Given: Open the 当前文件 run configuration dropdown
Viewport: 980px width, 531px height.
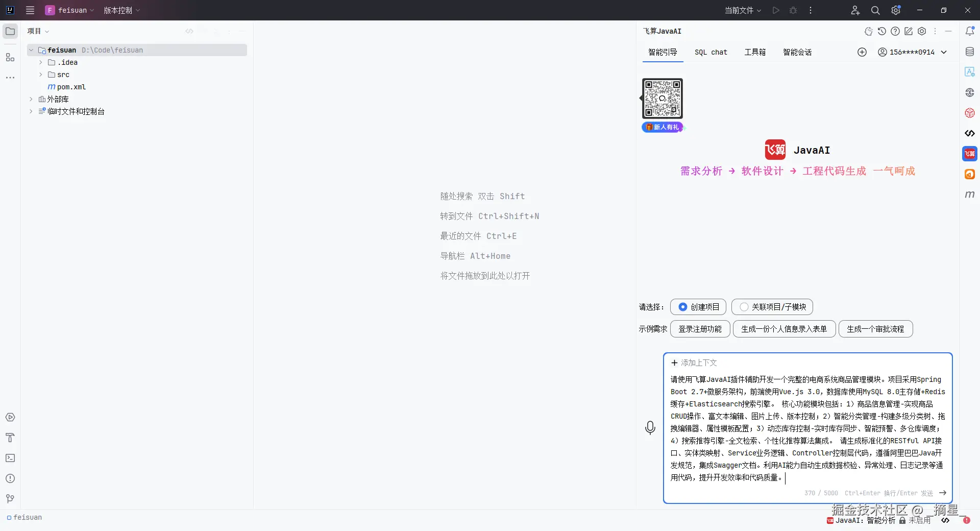Looking at the screenshot, I should click(x=743, y=10).
